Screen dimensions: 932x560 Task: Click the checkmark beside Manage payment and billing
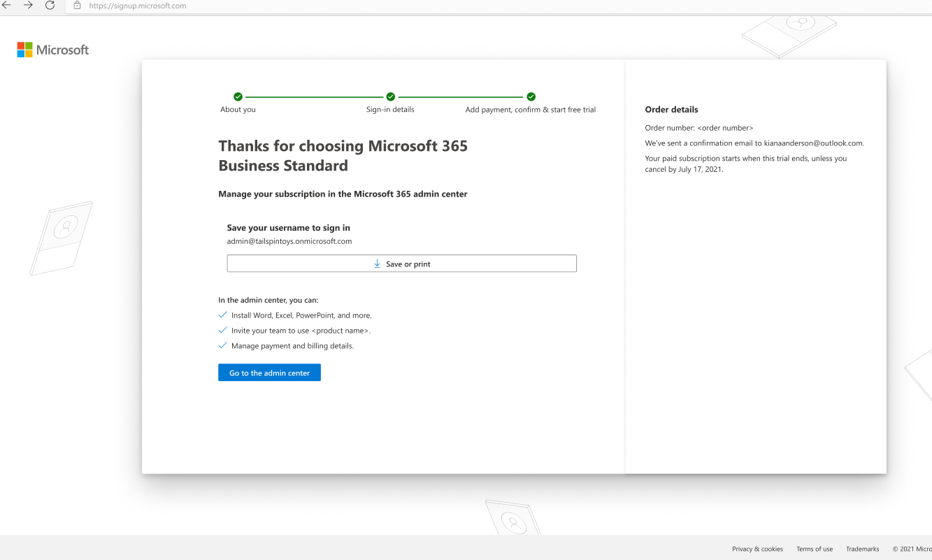pos(223,345)
